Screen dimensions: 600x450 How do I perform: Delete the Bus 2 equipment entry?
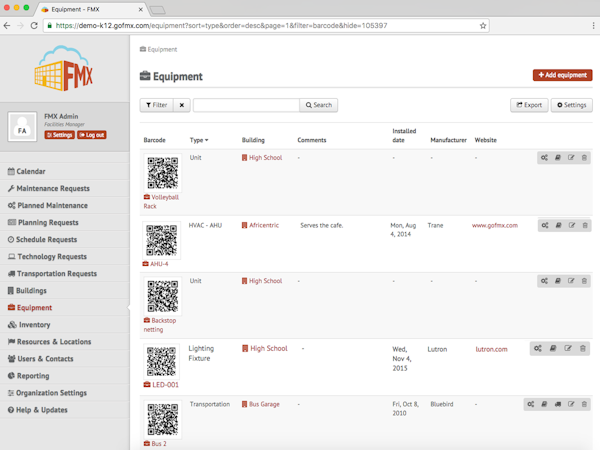(584, 404)
